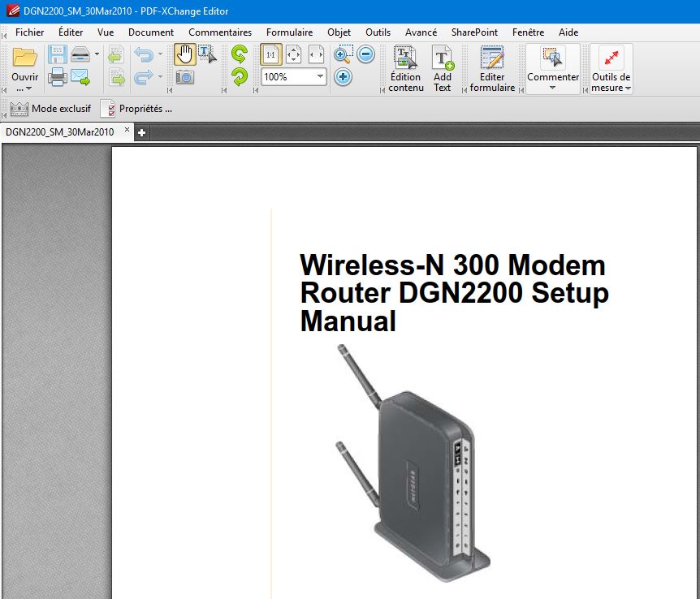Click the redo arrow icon
Screen dimensions: 700x599
pos(144,77)
